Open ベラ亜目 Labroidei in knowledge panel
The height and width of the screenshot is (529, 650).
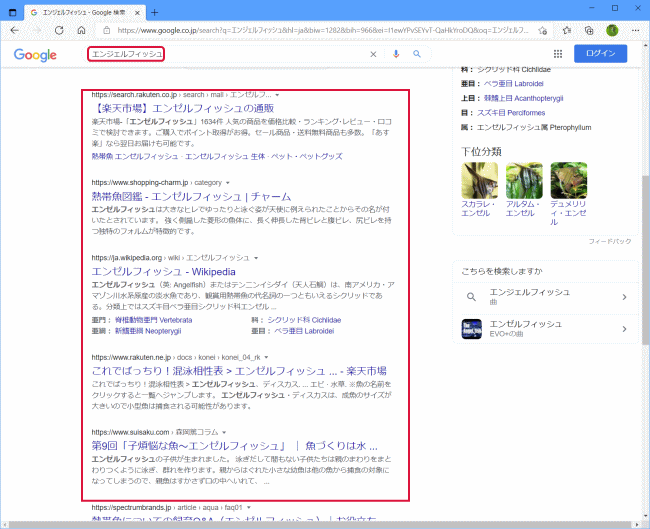click(514, 84)
